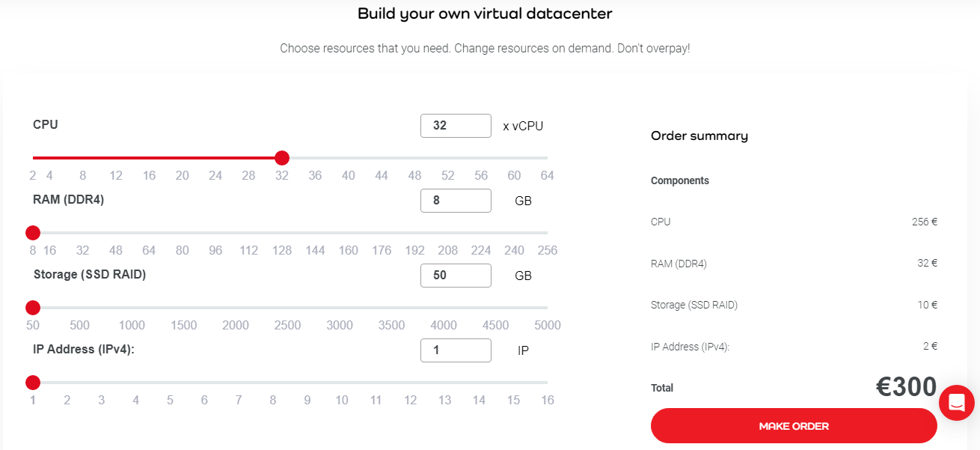The width and height of the screenshot is (980, 450).
Task: Click the €300 total price
Action: (907, 387)
